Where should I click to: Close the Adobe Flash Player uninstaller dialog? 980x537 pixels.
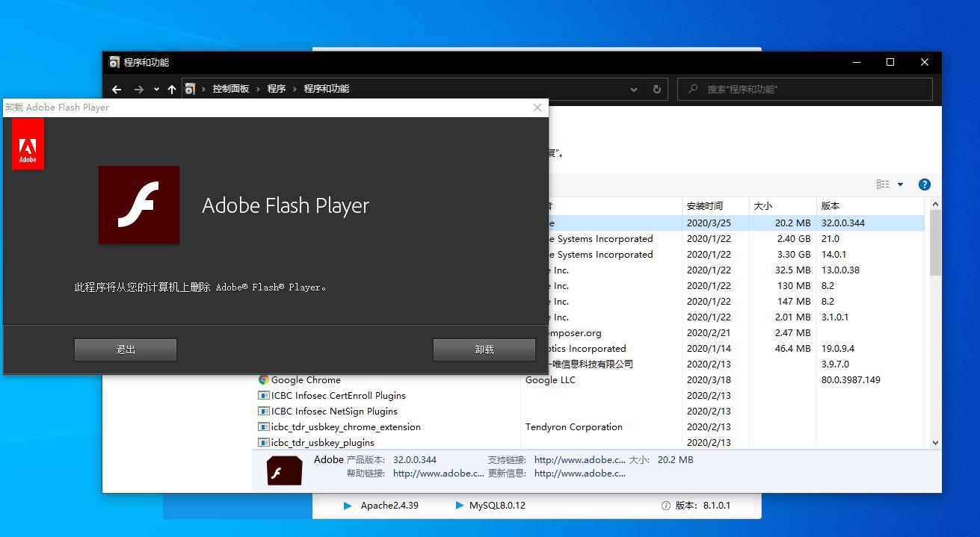537,108
